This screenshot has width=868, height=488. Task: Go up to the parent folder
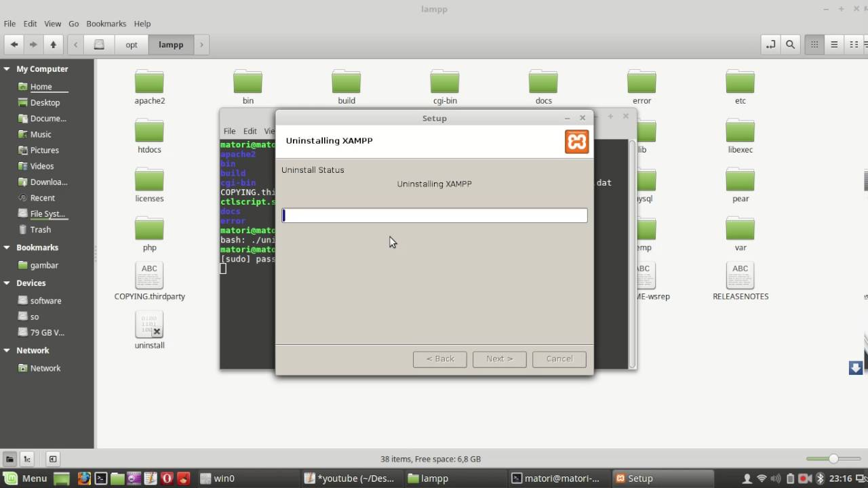coord(53,45)
